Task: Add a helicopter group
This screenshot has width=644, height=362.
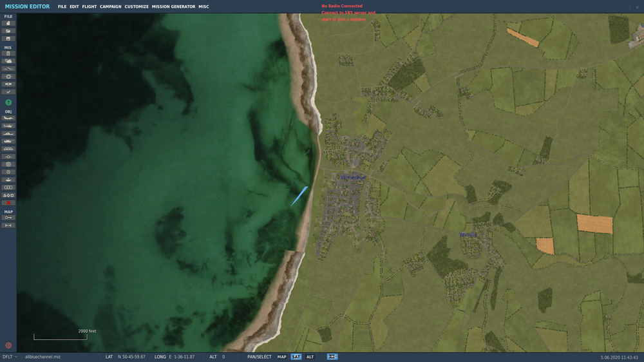Action: pyautogui.click(x=8, y=126)
